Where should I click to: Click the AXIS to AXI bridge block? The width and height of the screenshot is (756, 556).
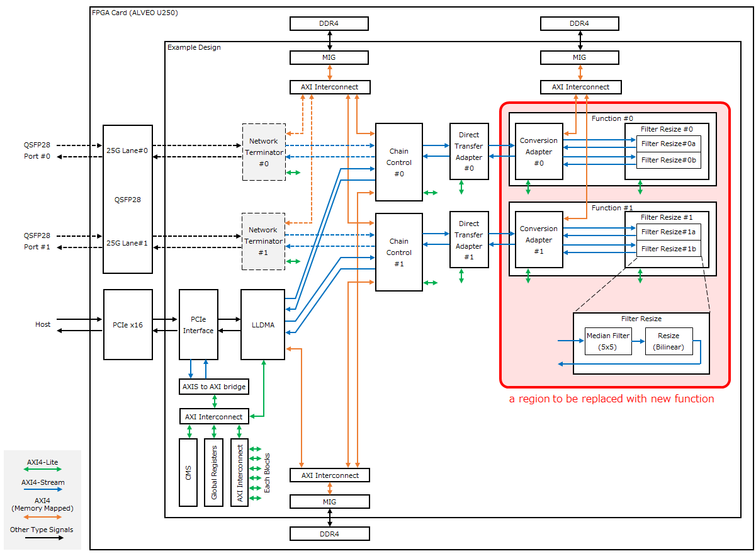click(215, 386)
